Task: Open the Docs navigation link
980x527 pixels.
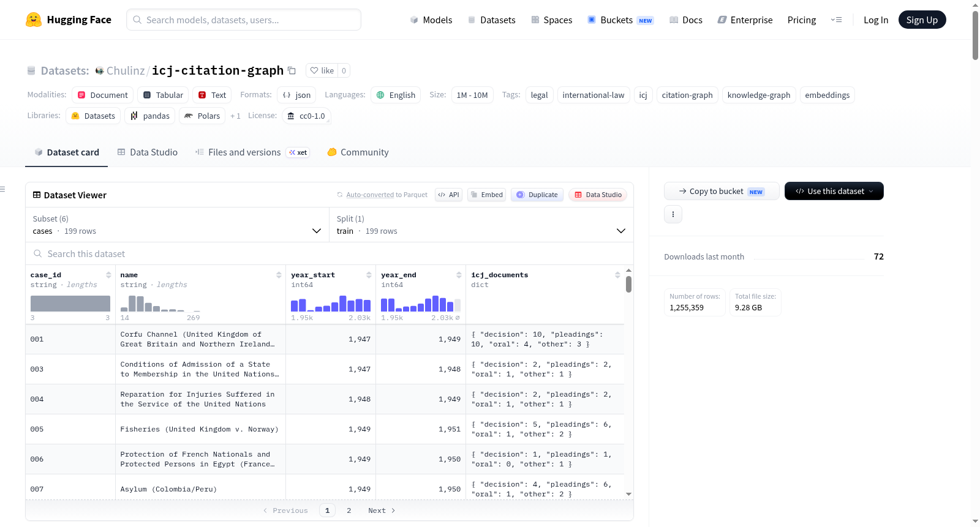Action: [x=686, y=20]
